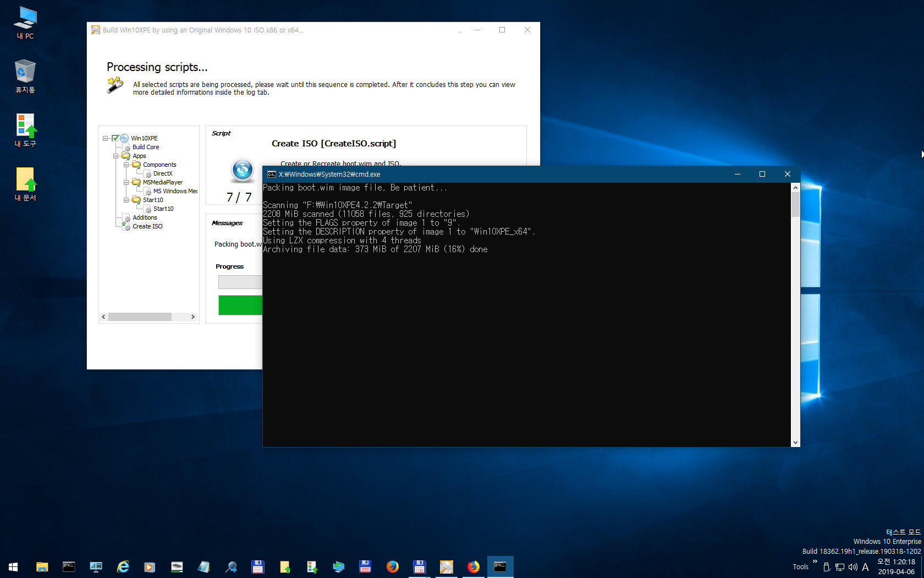
Task: Switch to Win10XPE builder taskbar button
Action: click(x=447, y=567)
